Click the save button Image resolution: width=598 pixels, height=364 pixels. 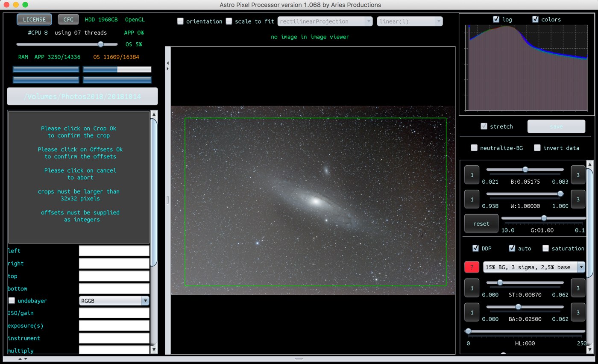click(x=556, y=126)
